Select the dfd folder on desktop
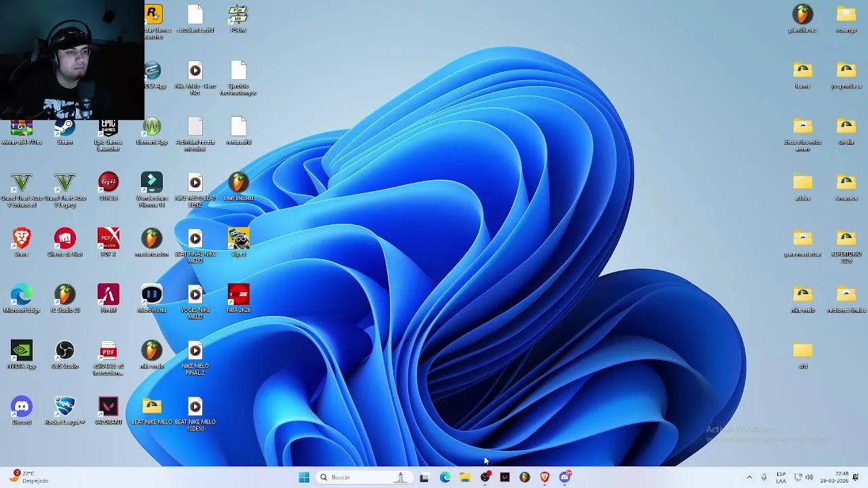Viewport: 868px width, 488px height. tap(803, 354)
